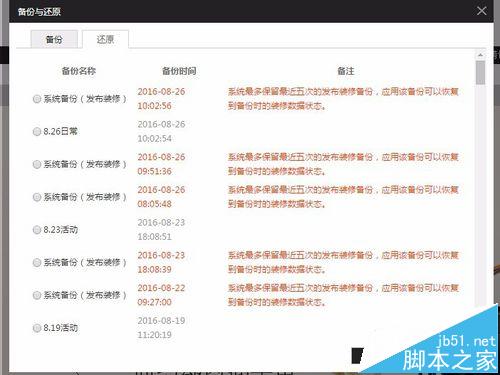
Task: Select the 8.23活动 backup radio button
Action: pyautogui.click(x=36, y=230)
